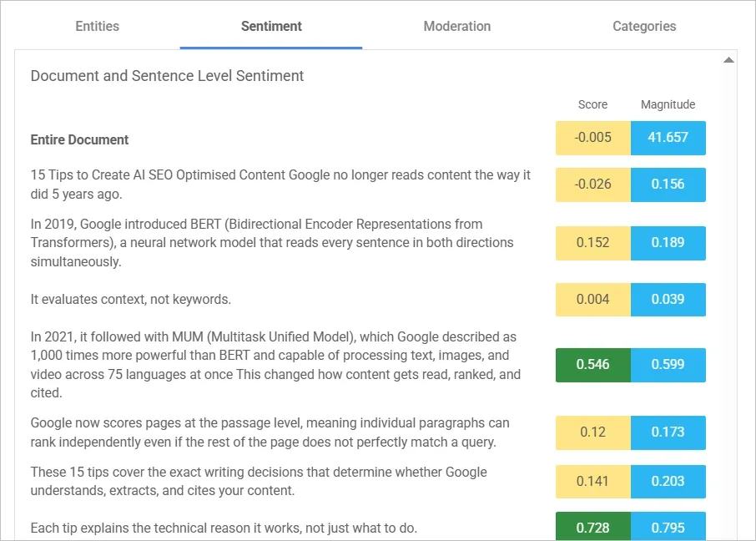Screen dimensions: 756x541
Task: Click the sentence "It evaluates context, not keywords."
Action: pyautogui.click(x=131, y=300)
